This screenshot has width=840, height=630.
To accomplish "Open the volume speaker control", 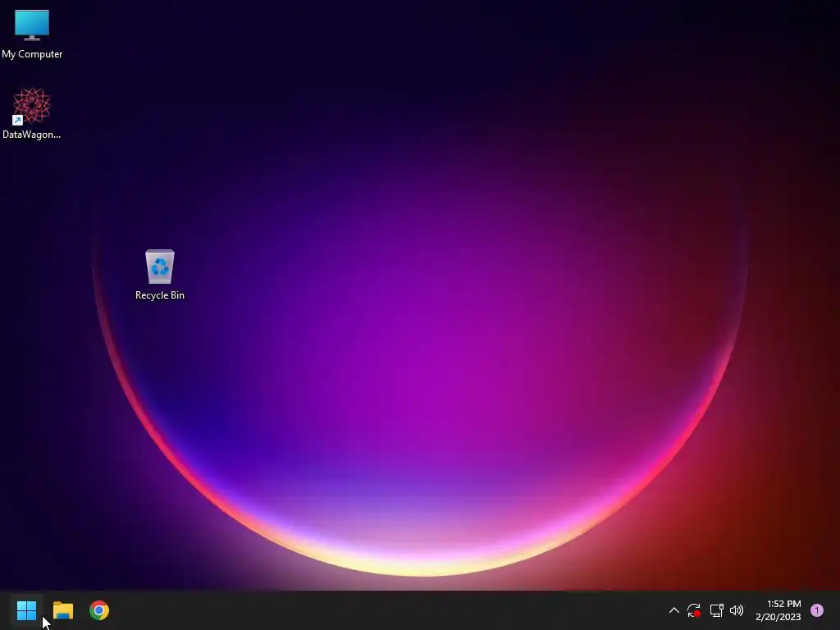I will 737,610.
